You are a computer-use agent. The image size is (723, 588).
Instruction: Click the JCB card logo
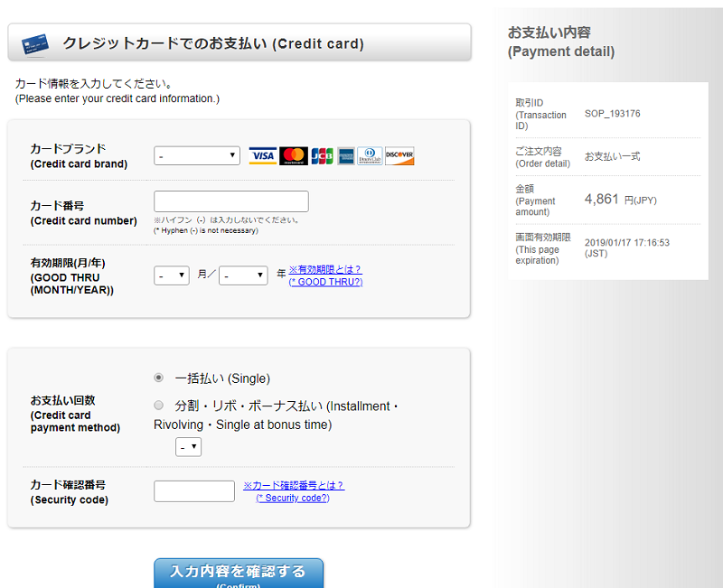(322, 156)
